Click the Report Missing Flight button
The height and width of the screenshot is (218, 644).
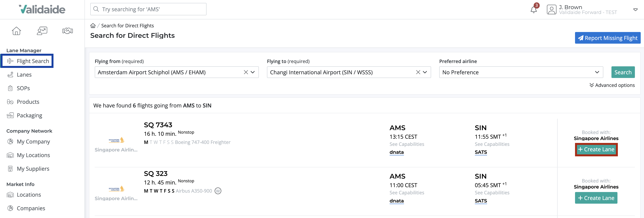pos(608,38)
